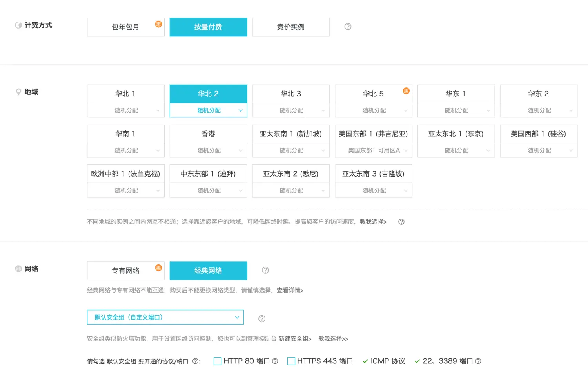This screenshot has height=374, width=588.
Task: Enable the HTTPS 443 端口 checkbox
Action: click(x=291, y=361)
